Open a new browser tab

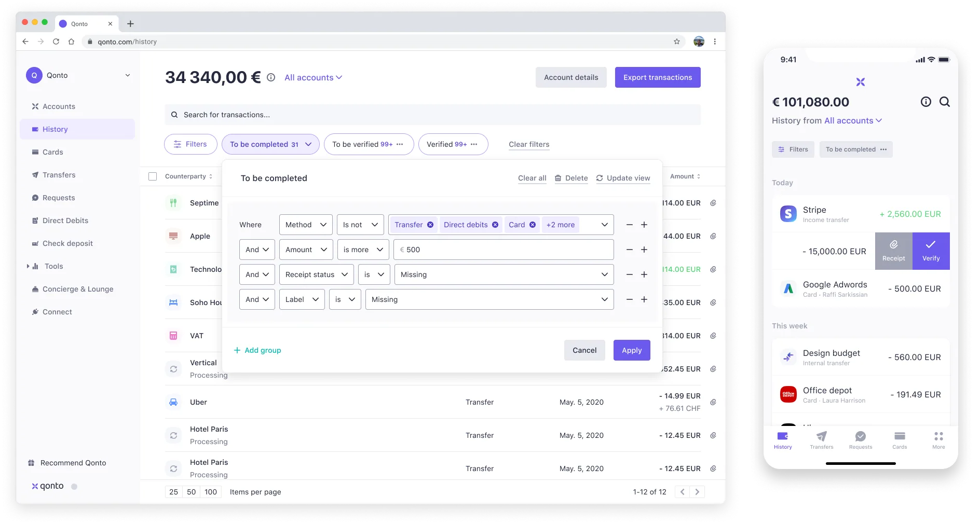tap(130, 24)
